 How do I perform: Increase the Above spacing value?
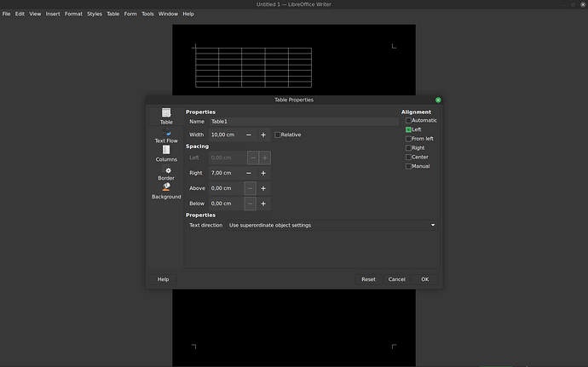263,188
